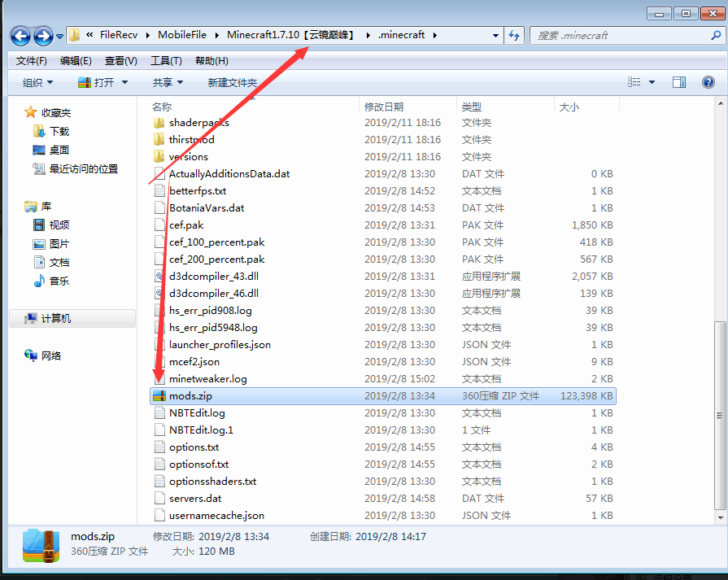Click the 共享 toolbar button
Viewport: 728px width, 580px height.
[168, 83]
